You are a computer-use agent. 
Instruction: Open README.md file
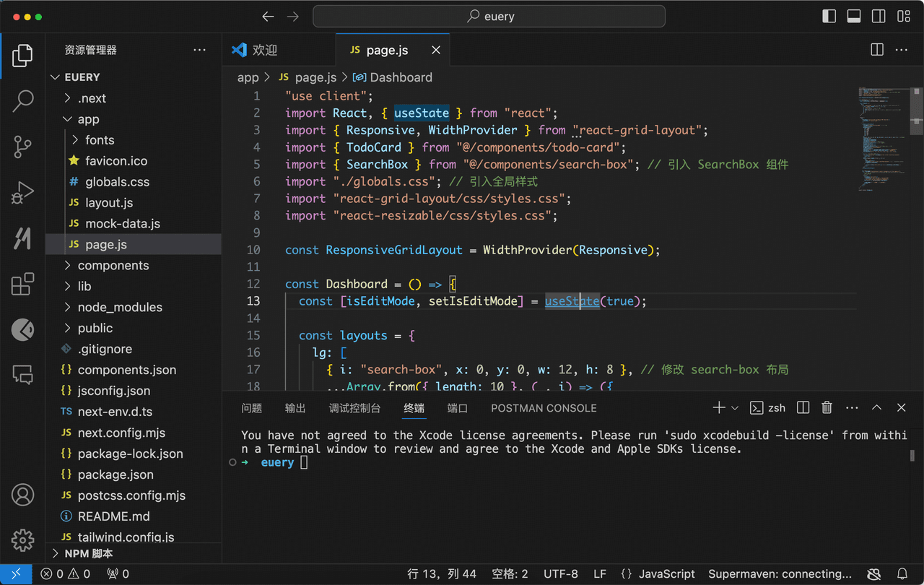[x=134, y=516]
